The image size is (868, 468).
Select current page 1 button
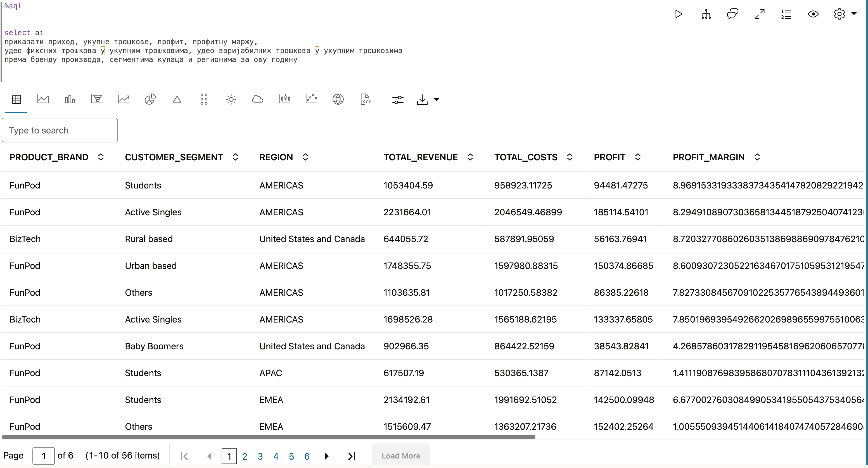[x=229, y=457]
